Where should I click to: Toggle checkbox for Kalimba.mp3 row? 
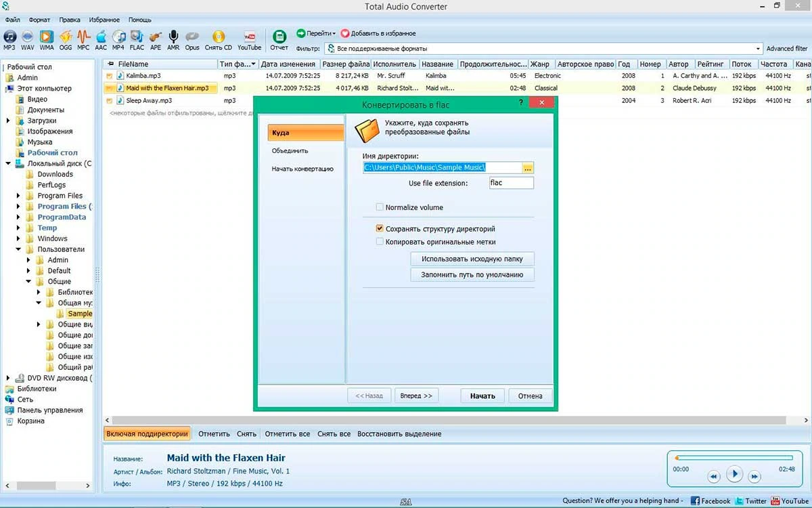(x=109, y=76)
